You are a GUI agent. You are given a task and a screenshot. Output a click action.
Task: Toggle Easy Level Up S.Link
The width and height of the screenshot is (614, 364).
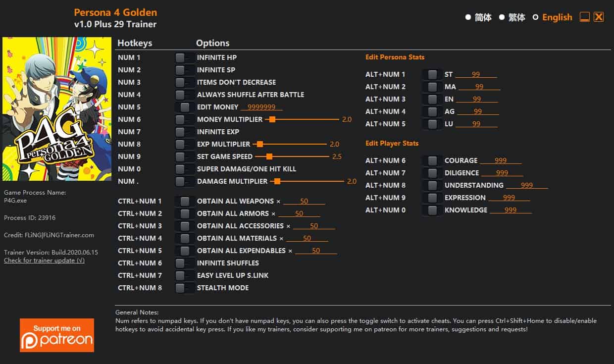pos(185,275)
